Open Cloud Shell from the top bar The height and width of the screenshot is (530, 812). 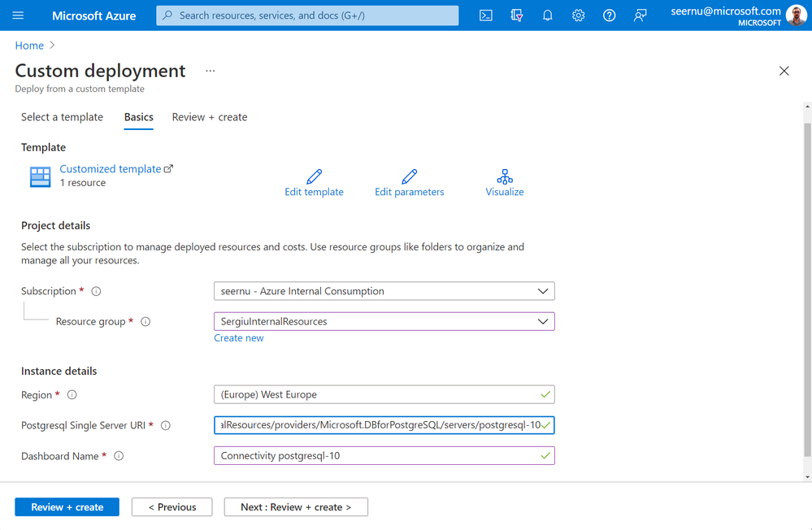tap(486, 15)
